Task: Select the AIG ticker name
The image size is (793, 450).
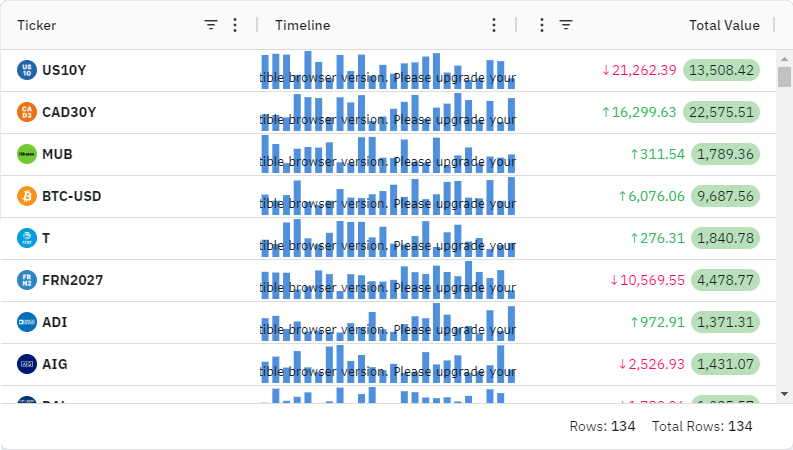Action: click(55, 364)
